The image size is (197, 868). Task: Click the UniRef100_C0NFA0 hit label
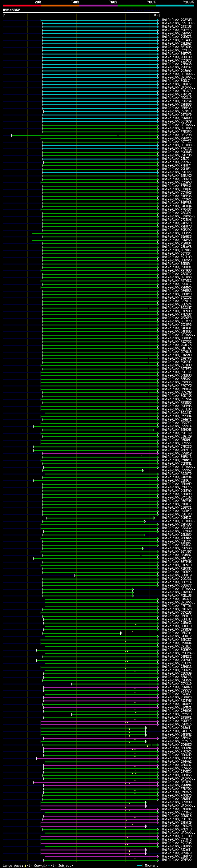(x=177, y=491)
